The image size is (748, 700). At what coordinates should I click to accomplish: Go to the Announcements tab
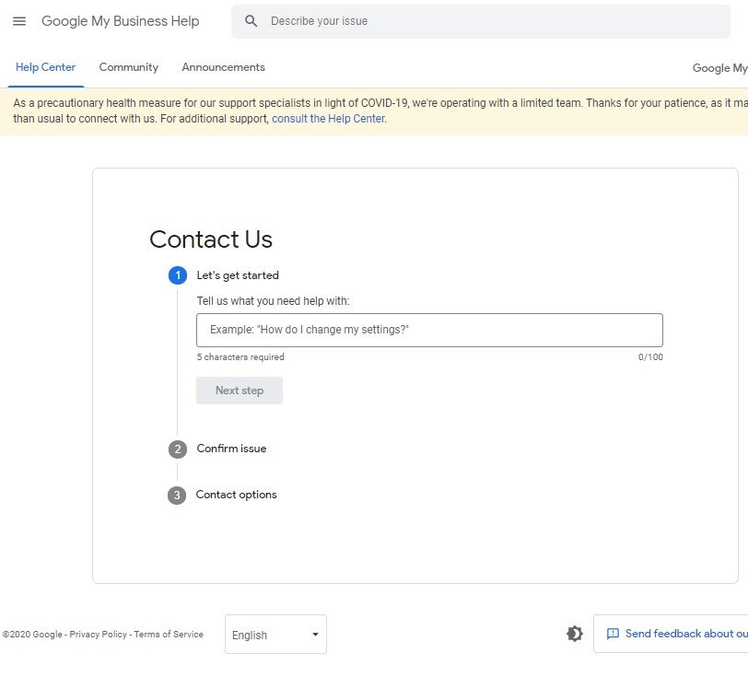(223, 67)
